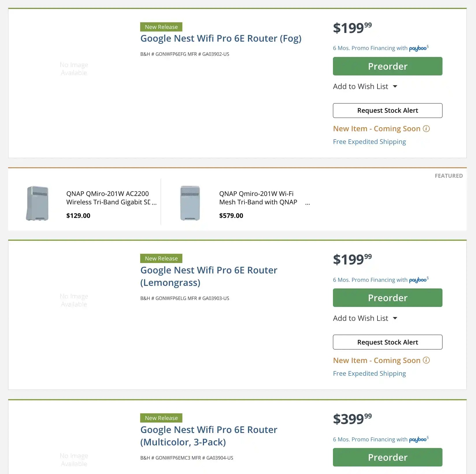Click info icon beside Fog router Coming Soon
The width and height of the screenshot is (476, 474).
pyautogui.click(x=426, y=129)
